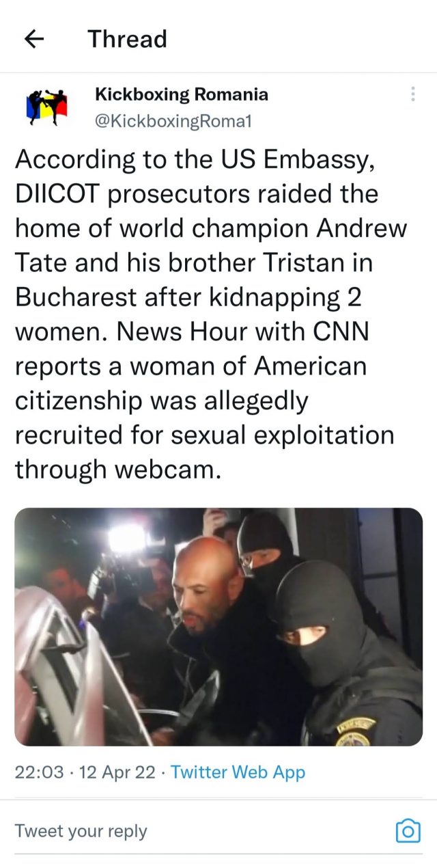Open the three-dot tweet options menu
Image resolution: width=437 pixels, height=868 pixels.
tap(412, 94)
